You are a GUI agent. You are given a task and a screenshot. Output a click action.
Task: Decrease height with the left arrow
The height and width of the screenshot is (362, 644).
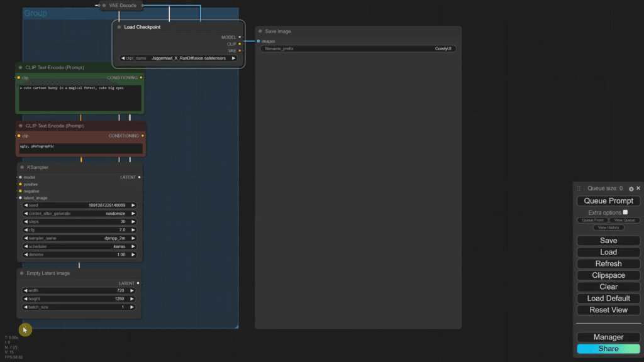point(25,299)
